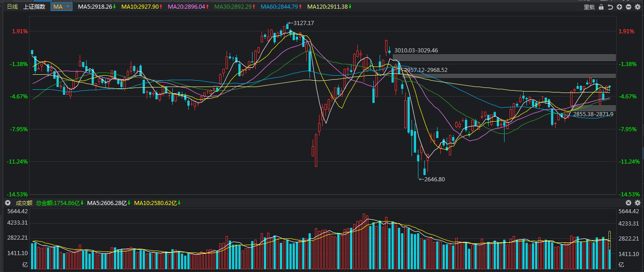The width and height of the screenshot is (644, 272).
Task: Click the 成交额 indicator name
Action: 24,203
